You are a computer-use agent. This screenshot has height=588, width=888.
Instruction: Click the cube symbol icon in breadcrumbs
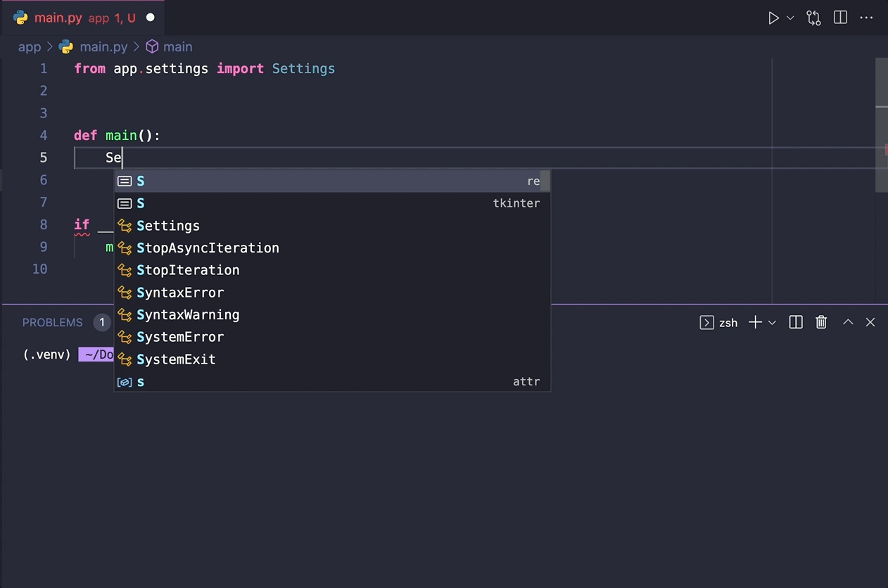click(152, 46)
